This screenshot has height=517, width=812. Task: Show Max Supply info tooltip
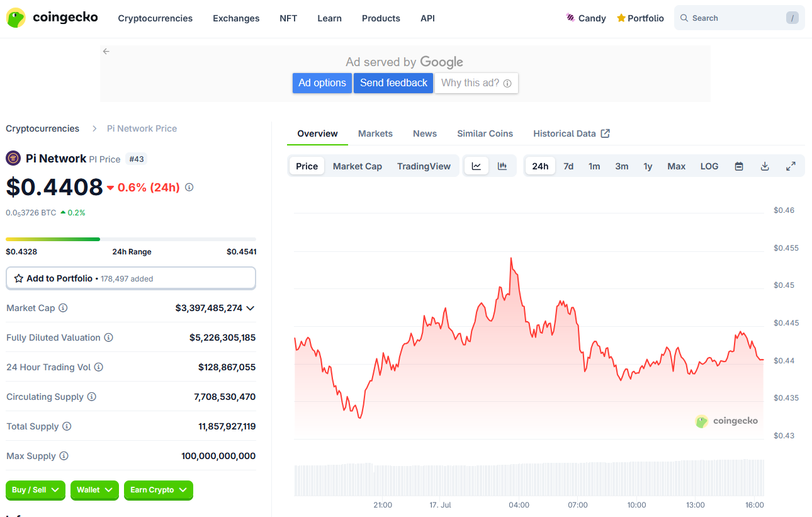tap(64, 456)
